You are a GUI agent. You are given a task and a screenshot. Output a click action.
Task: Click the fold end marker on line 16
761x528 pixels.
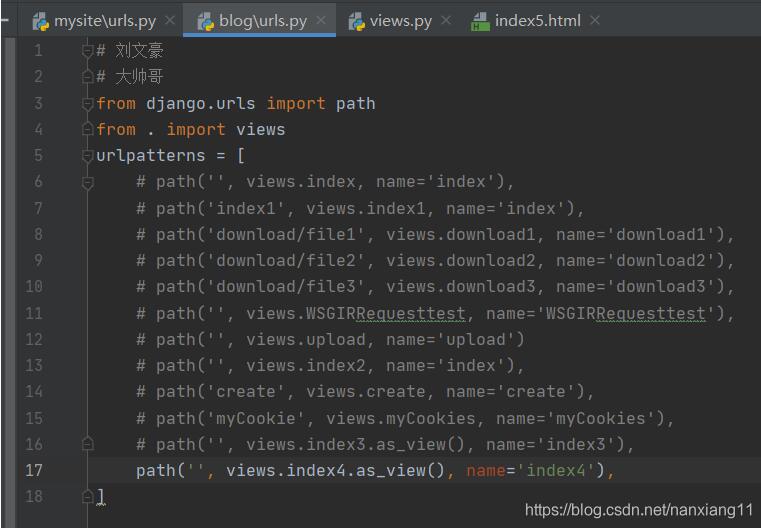(88, 443)
